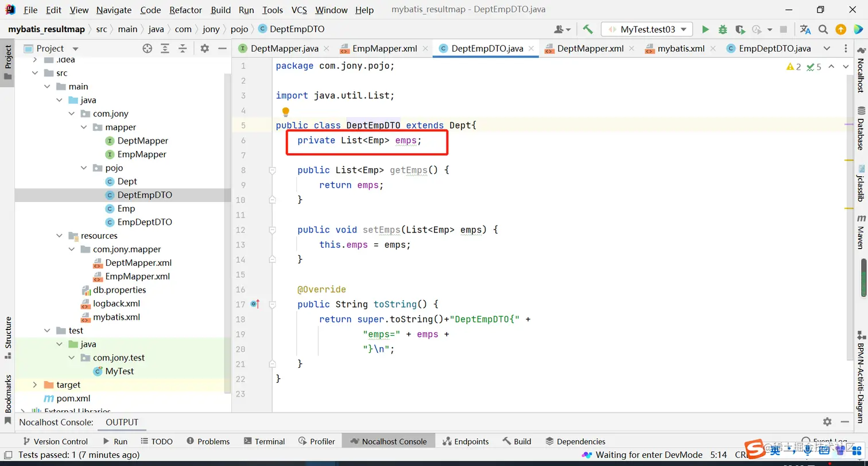Expand the target folder node

point(35,385)
